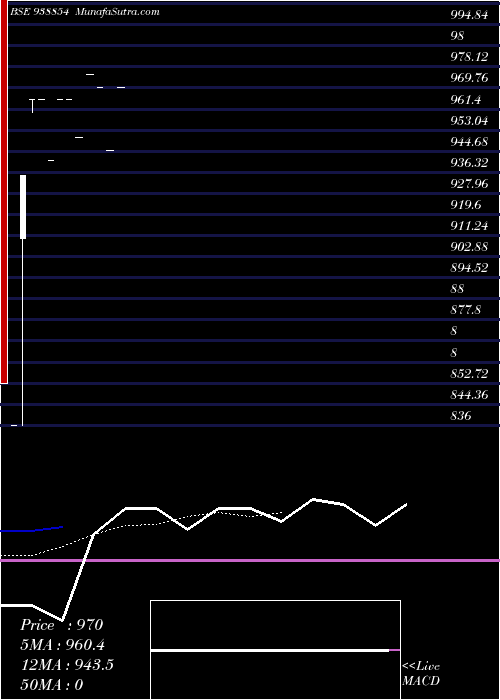
Task: Select the 944.68 price level
Action: [x=469, y=142]
